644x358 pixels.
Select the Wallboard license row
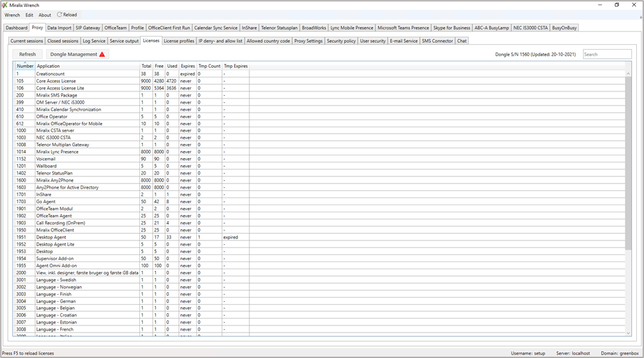[x=320, y=166]
